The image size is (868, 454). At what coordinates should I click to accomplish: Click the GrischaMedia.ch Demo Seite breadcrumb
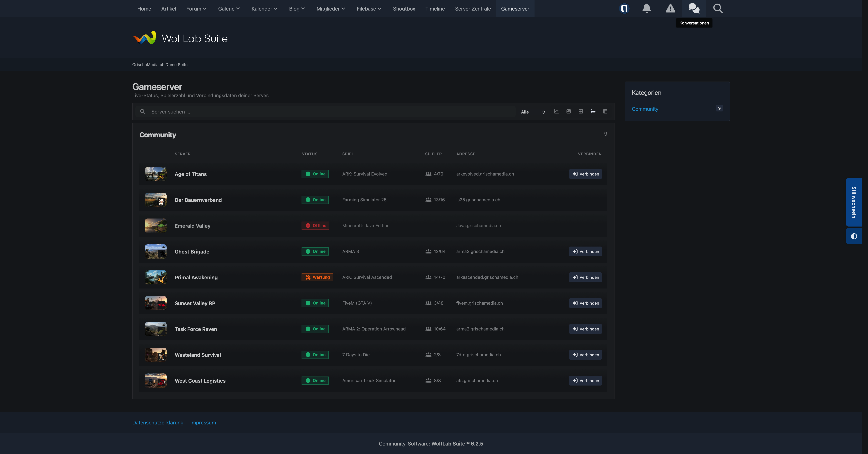160,65
